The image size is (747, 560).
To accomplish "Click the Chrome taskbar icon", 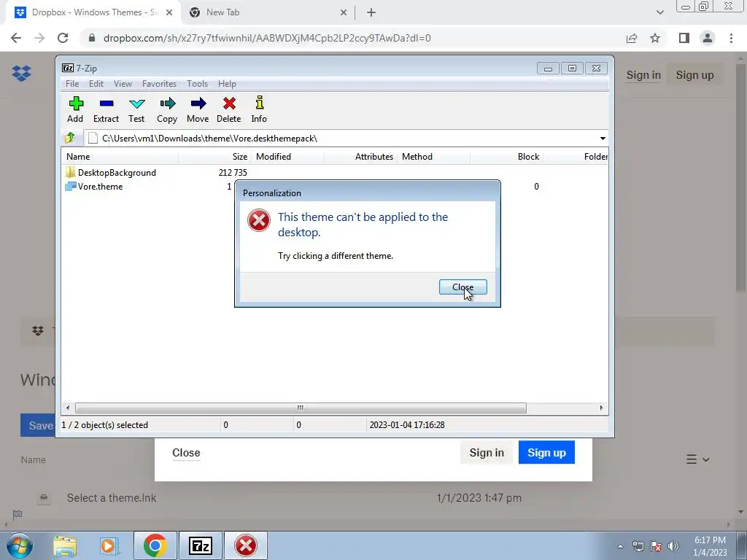I will [155, 545].
